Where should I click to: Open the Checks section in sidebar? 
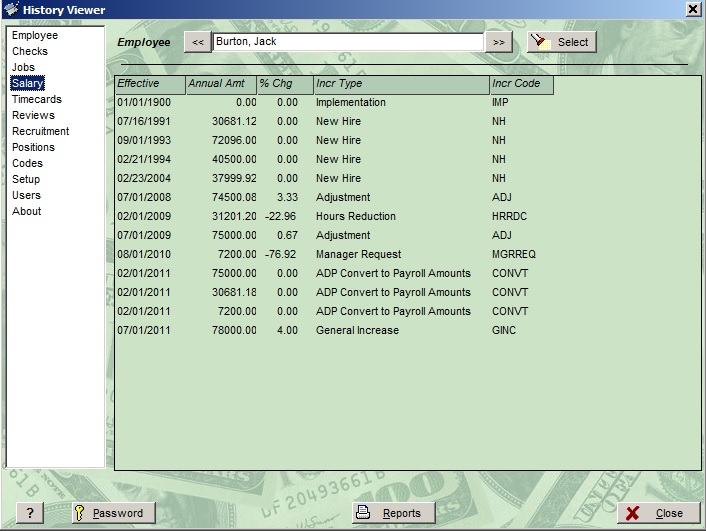click(x=30, y=51)
